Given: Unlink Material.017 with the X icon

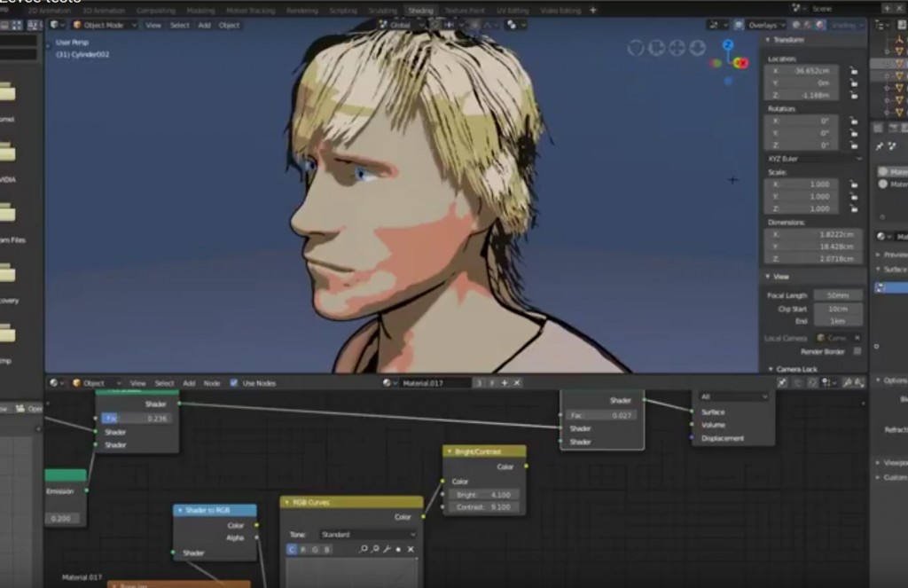Looking at the screenshot, I should (517, 383).
